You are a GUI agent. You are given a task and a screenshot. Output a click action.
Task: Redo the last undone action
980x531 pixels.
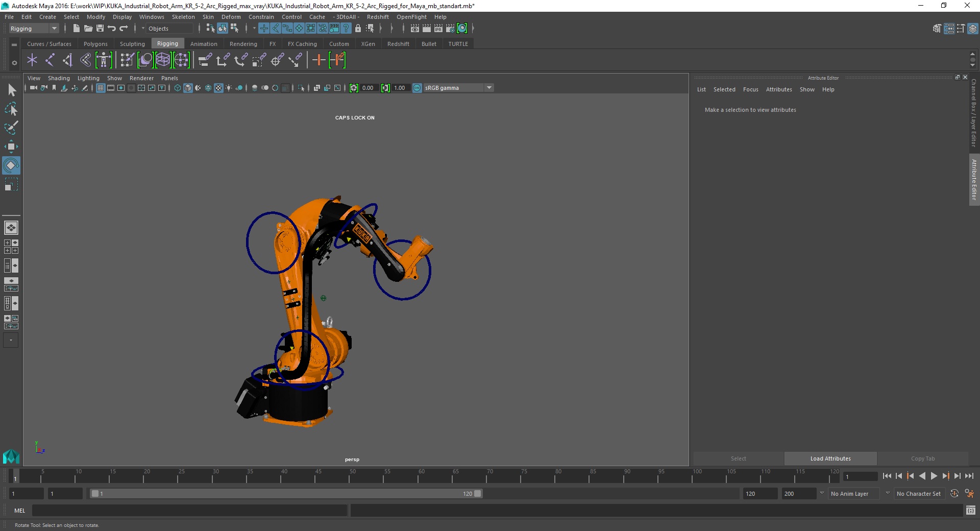pos(124,29)
